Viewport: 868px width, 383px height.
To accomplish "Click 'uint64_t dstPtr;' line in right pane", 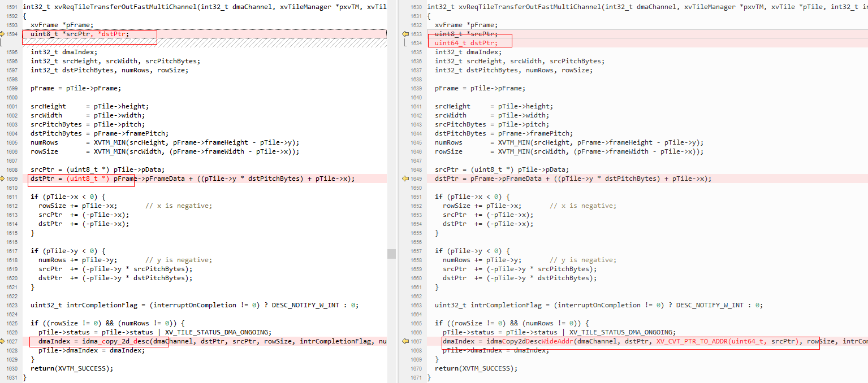I will click(466, 43).
